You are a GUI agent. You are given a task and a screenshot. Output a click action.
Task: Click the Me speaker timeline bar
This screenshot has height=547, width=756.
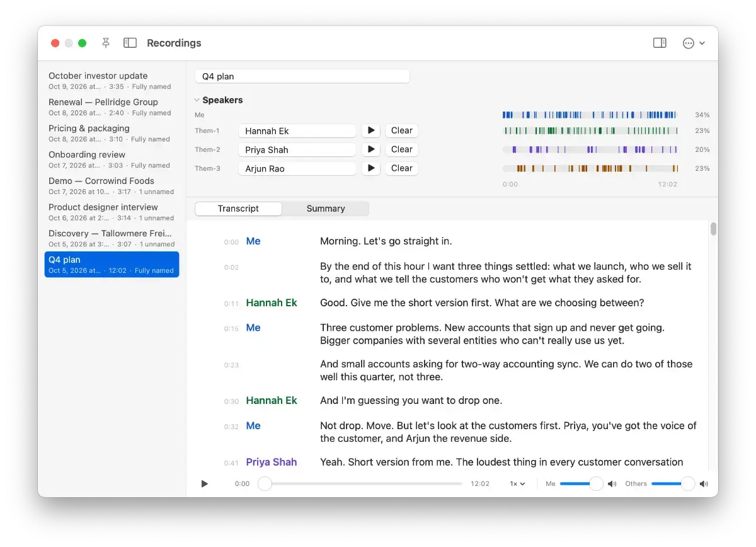coord(590,115)
